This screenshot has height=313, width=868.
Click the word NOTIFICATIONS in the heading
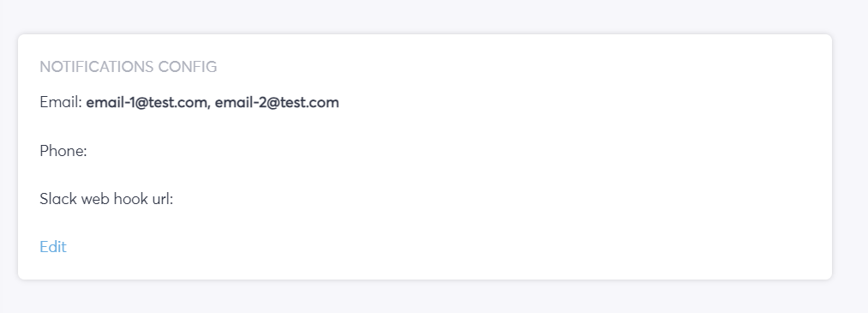click(97, 67)
